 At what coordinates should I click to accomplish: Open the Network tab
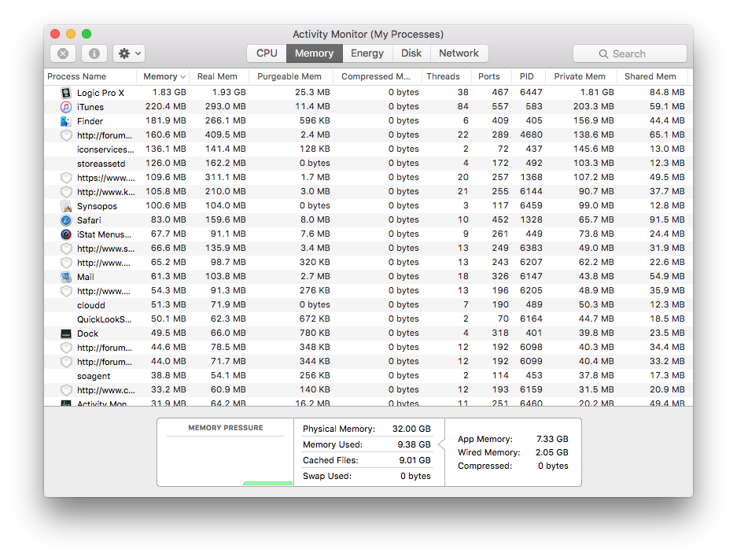(x=459, y=53)
